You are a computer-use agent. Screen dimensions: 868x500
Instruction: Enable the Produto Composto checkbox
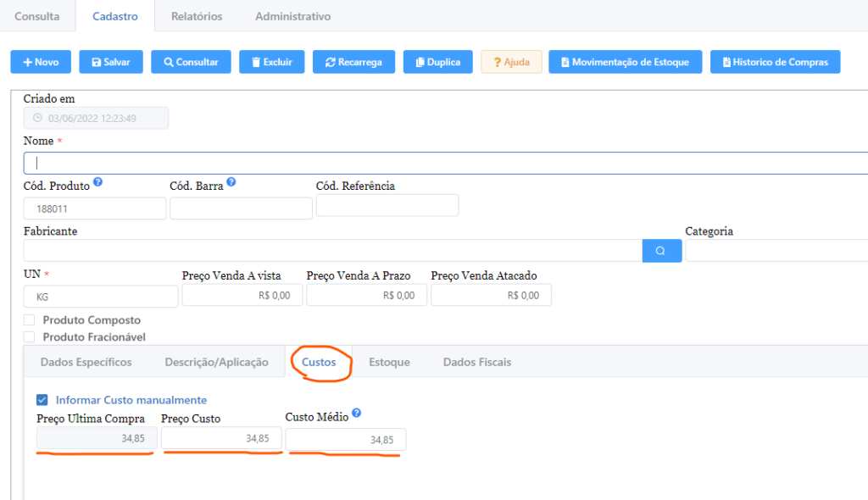pos(30,320)
